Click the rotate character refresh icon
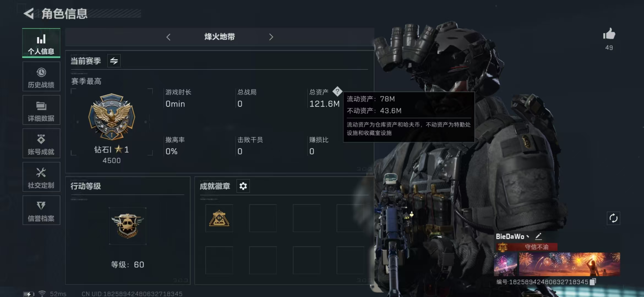The width and height of the screenshot is (644, 297). [613, 218]
